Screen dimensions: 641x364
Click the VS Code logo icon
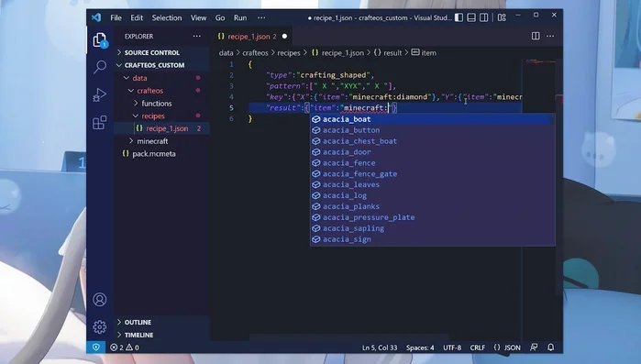click(x=96, y=17)
